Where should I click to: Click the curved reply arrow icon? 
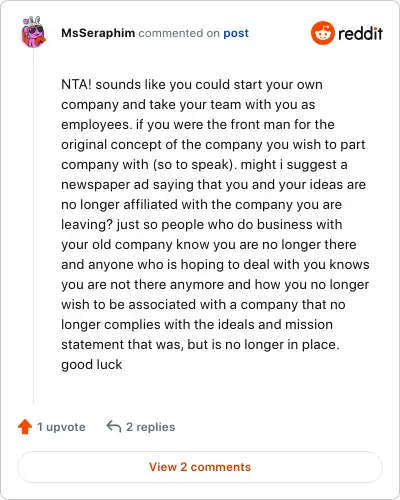[x=114, y=426]
